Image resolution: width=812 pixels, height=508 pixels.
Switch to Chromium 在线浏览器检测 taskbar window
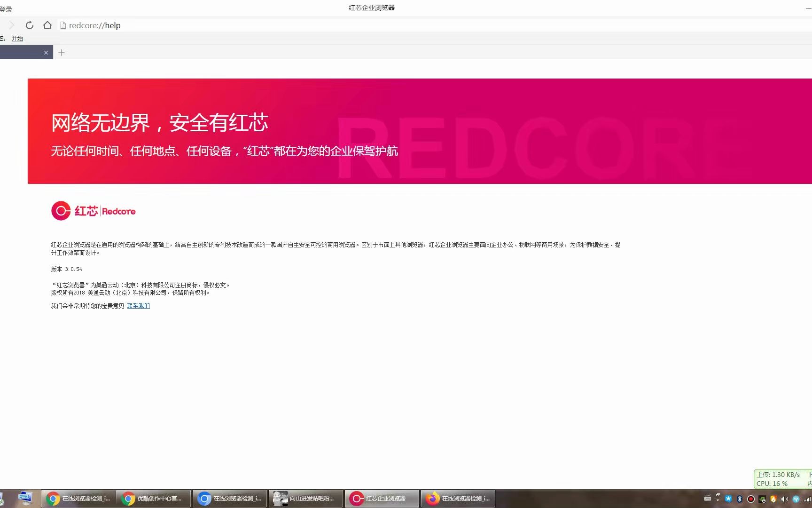230,499
